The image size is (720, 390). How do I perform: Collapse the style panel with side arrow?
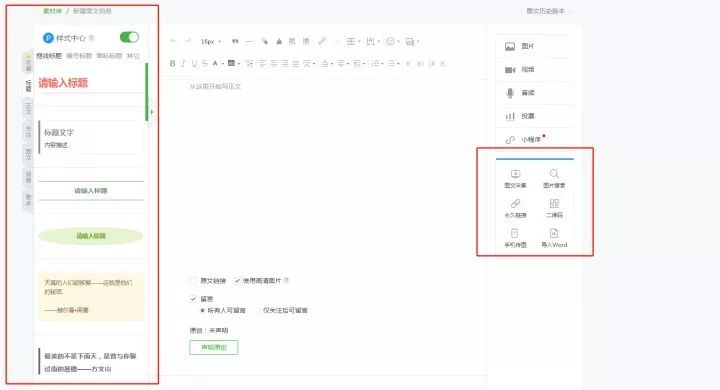pos(152,112)
